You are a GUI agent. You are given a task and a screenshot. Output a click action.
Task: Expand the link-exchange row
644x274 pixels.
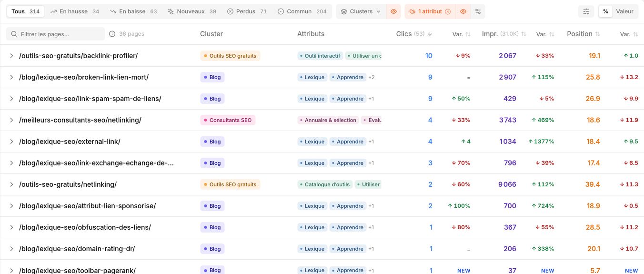(x=11, y=163)
